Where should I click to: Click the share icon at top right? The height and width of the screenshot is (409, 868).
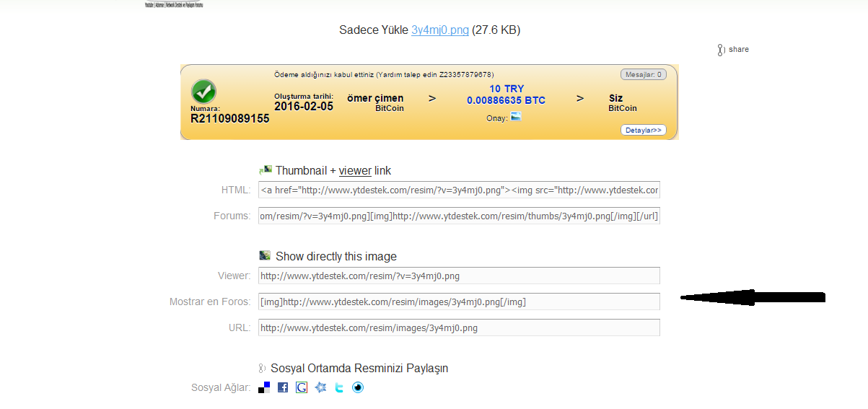point(732,50)
